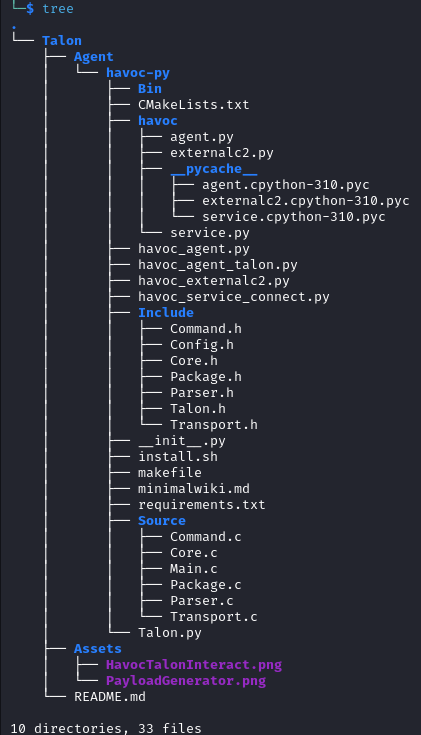Click Transport.h header file
The height and width of the screenshot is (735, 421).
pyautogui.click(x=214, y=425)
